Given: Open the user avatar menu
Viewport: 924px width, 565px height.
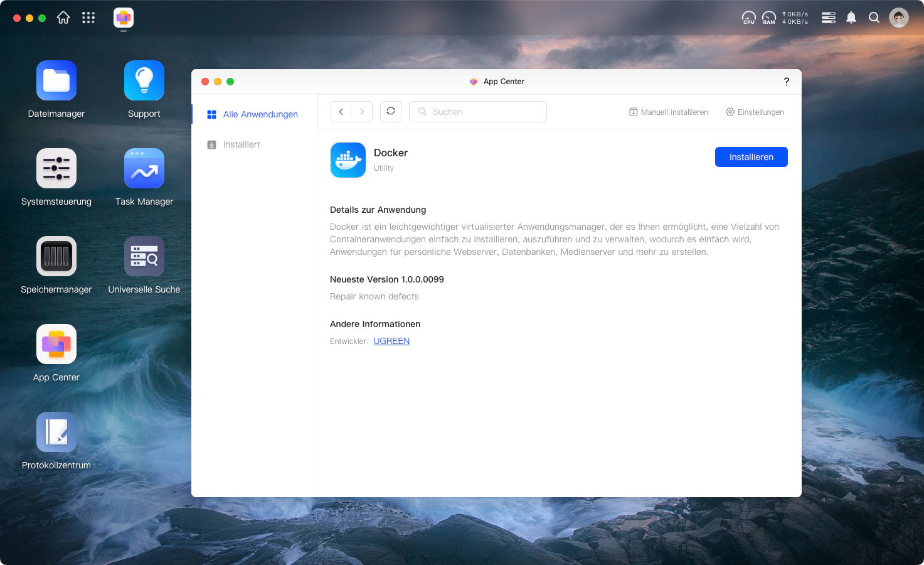Looking at the screenshot, I should pos(899,18).
